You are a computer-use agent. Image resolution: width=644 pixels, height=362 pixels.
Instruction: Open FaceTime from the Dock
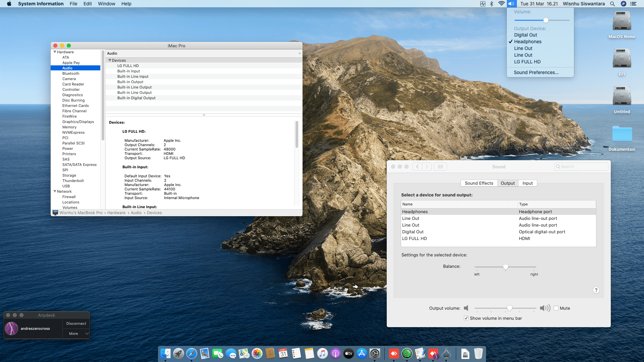(218, 353)
